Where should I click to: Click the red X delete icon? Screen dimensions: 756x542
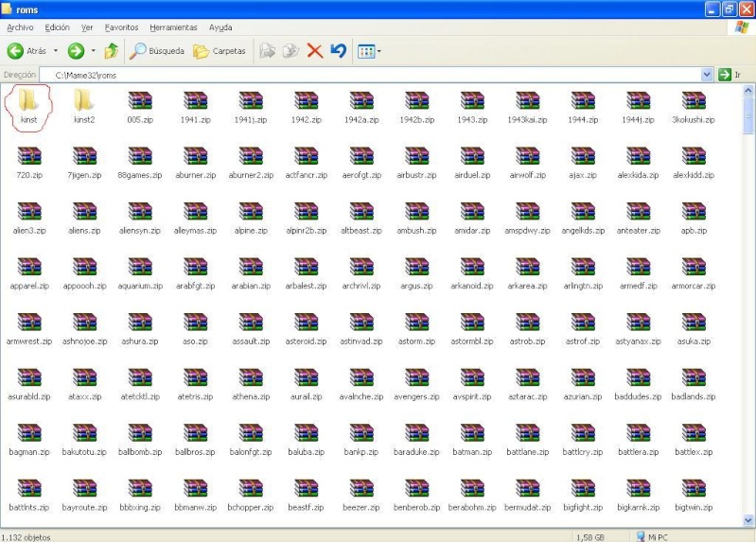(x=315, y=51)
